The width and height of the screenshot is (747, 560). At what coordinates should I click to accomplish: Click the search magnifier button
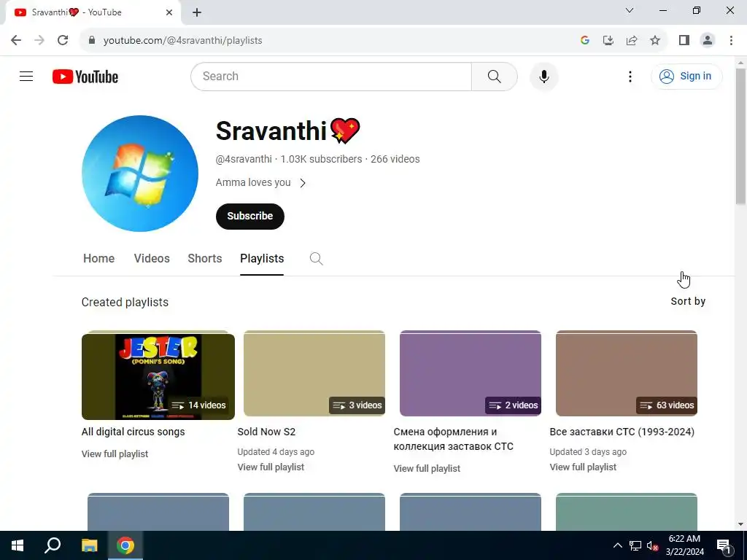click(494, 76)
